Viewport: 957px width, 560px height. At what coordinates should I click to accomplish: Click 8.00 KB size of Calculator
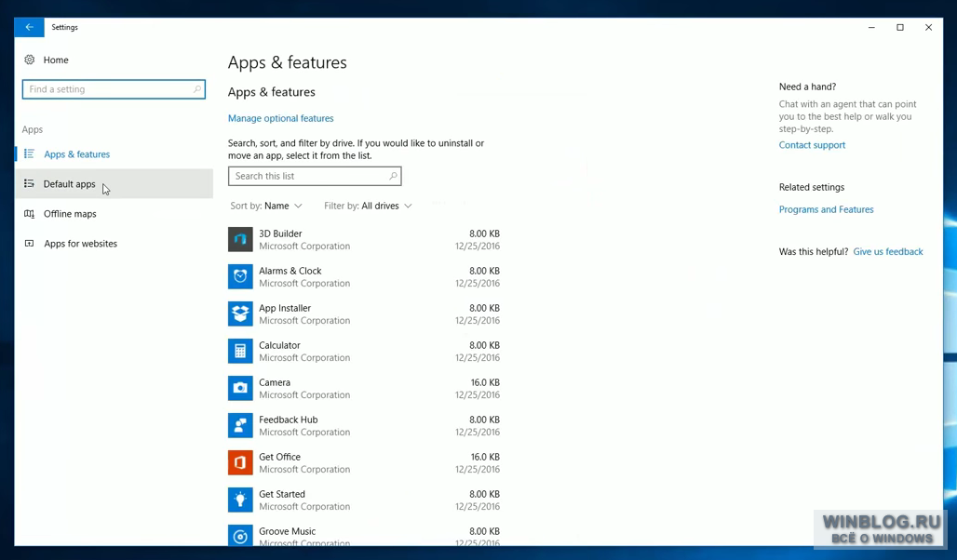coord(484,345)
